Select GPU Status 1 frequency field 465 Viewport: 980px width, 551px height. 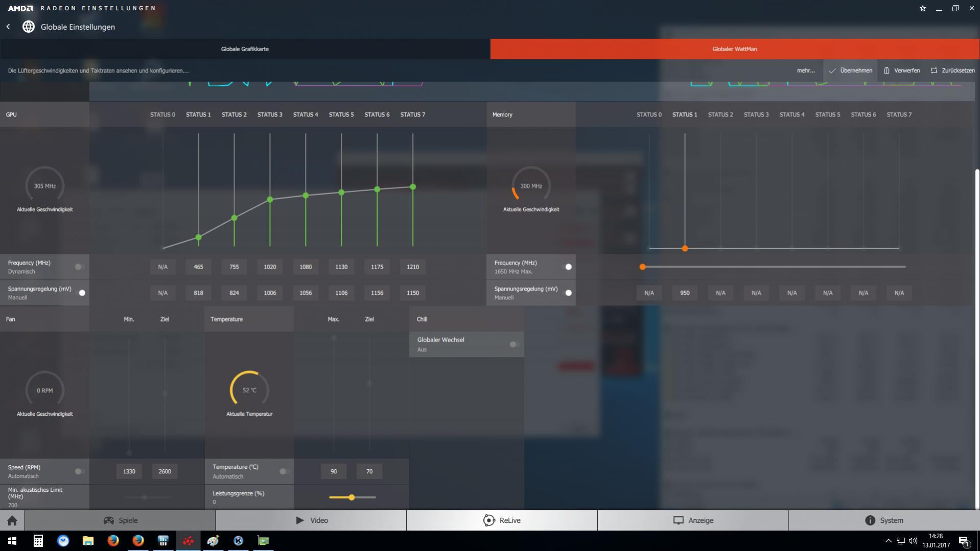198,267
